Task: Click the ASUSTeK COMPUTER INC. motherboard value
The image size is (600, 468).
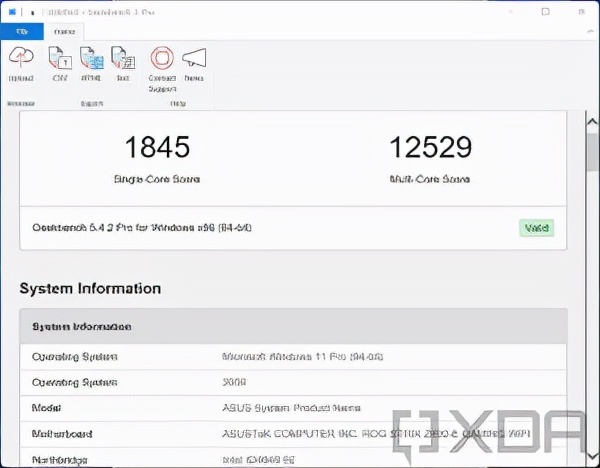Action: pyautogui.click(x=376, y=434)
